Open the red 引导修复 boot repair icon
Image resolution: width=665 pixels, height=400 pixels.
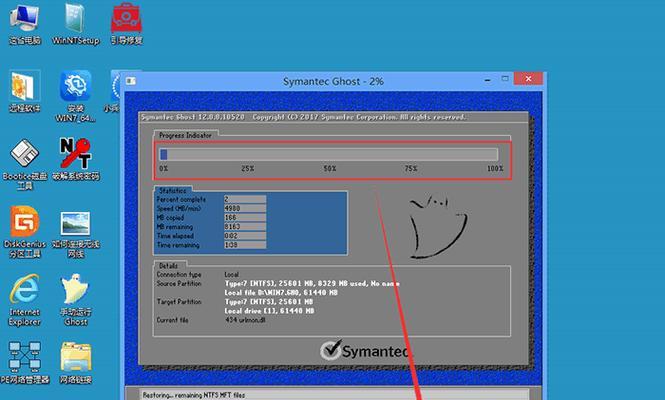[x=126, y=22]
